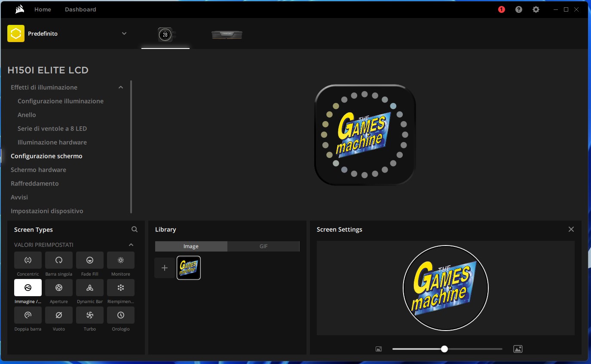Click the yellow Predefinito profile icon
Image resolution: width=591 pixels, height=364 pixels.
tap(16, 33)
